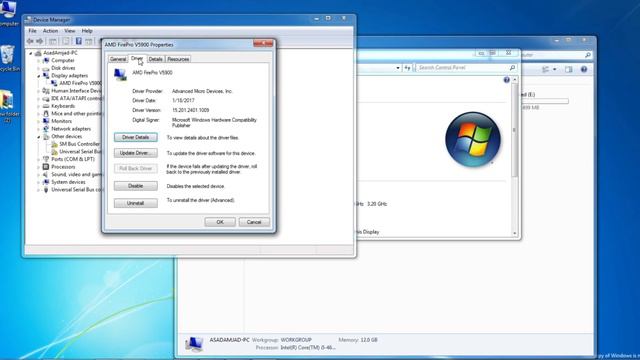640x360 pixels.
Task: Click the help icon in Explorer window toolbar
Action: (x=584, y=69)
